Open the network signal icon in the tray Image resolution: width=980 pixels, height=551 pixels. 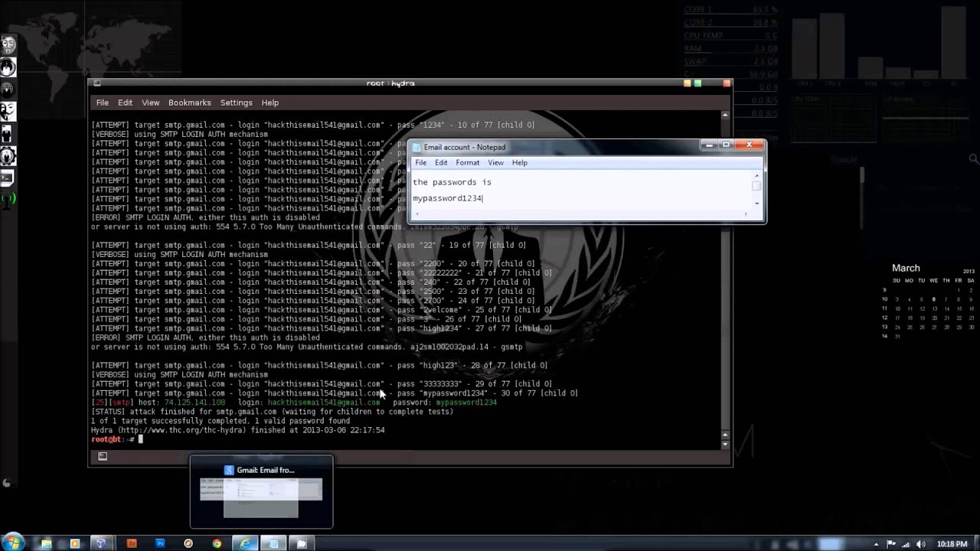(906, 544)
